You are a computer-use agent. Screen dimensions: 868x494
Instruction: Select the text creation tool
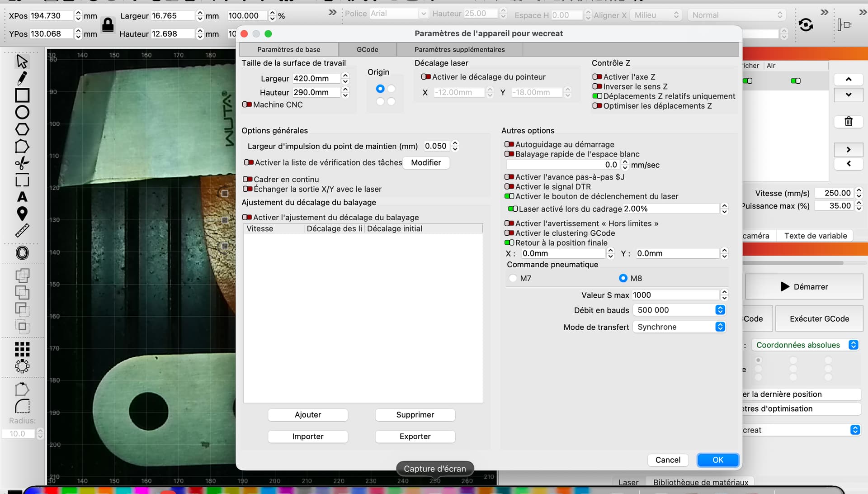pyautogui.click(x=22, y=197)
